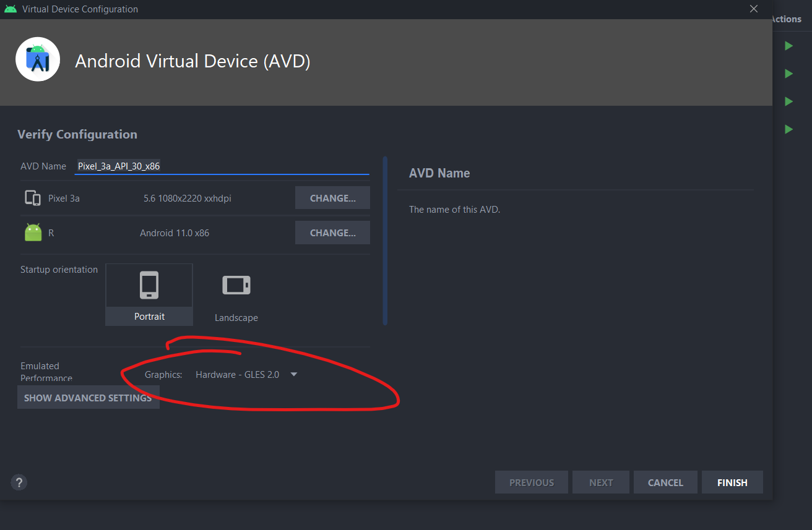Launch the second AVD with the green play icon
This screenshot has width=812, height=530.
click(x=788, y=74)
